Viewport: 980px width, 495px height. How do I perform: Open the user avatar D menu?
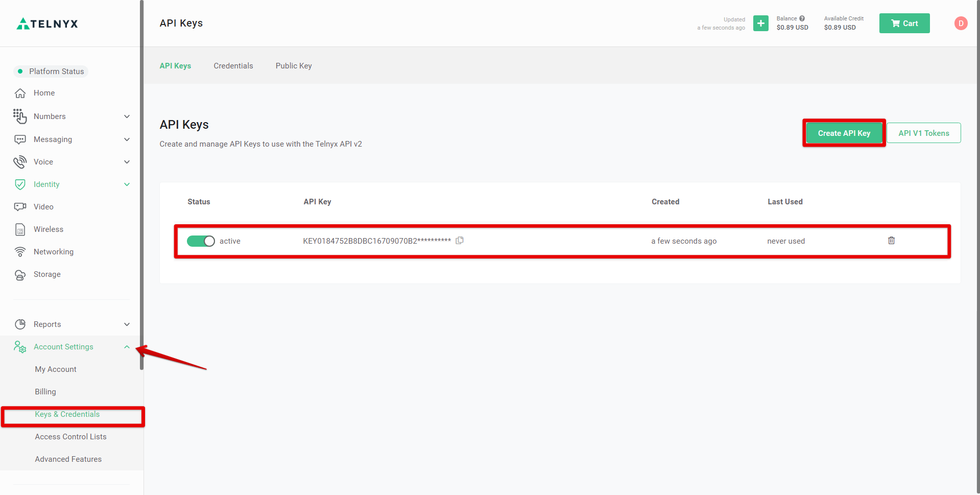[x=961, y=23]
